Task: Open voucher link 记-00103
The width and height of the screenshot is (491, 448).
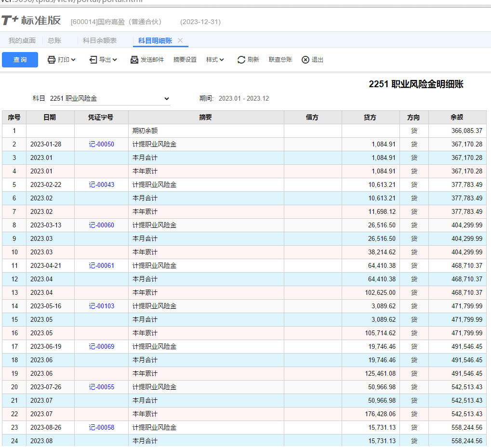Action: point(102,306)
